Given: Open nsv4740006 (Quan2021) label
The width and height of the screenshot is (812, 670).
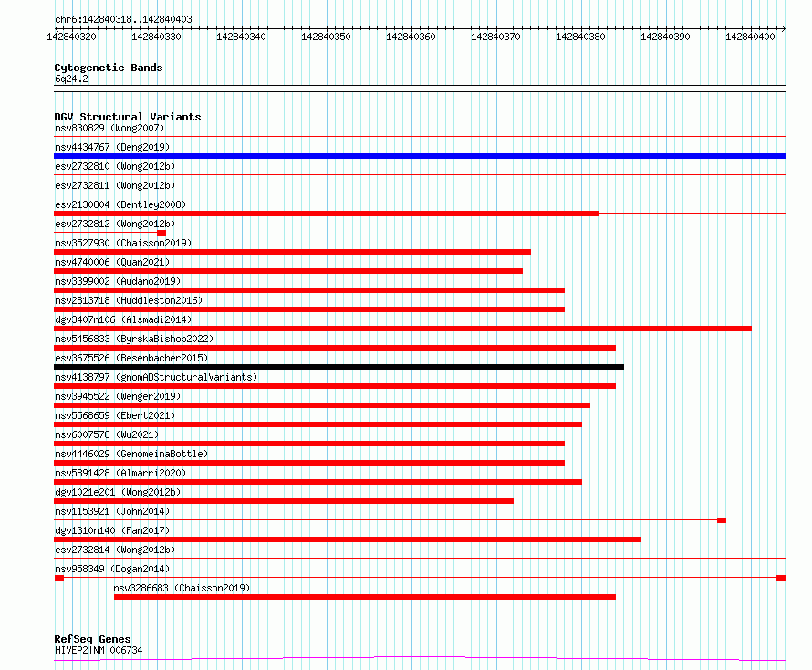Looking at the screenshot, I should [112, 262].
